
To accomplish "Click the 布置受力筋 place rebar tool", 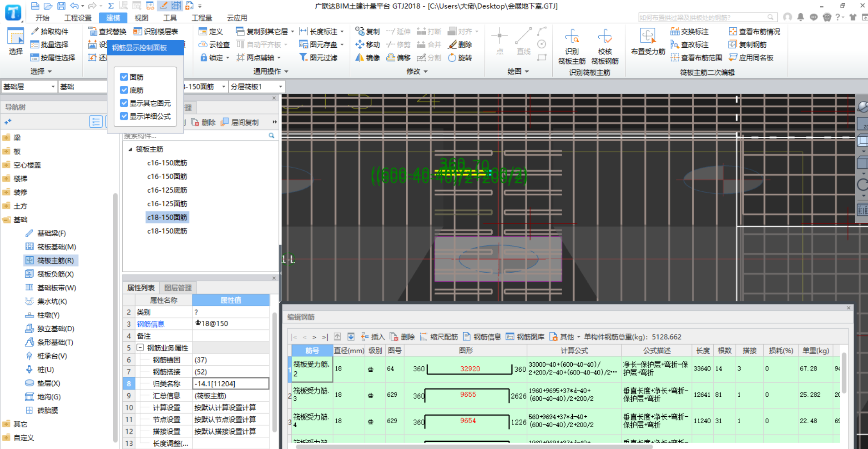I will click(x=648, y=42).
